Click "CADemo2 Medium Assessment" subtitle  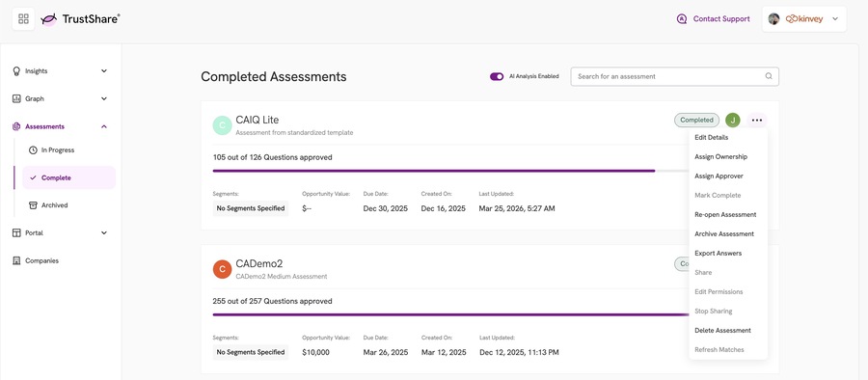point(282,277)
